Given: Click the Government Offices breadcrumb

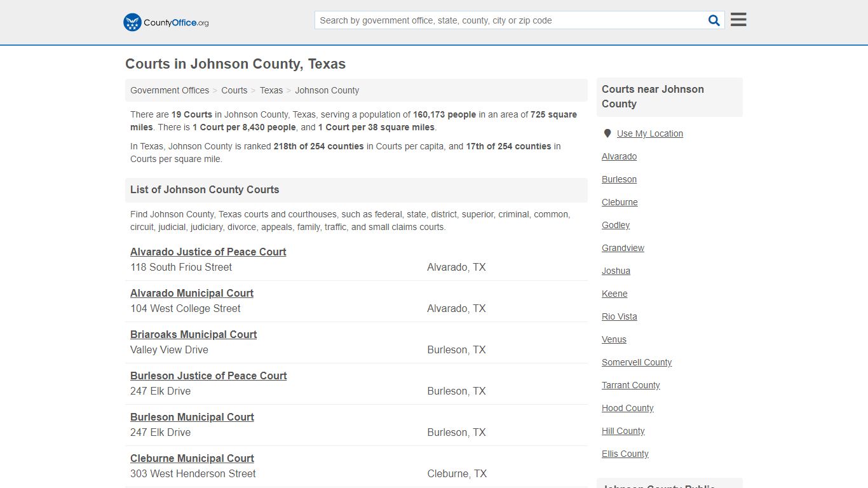Looking at the screenshot, I should point(169,90).
